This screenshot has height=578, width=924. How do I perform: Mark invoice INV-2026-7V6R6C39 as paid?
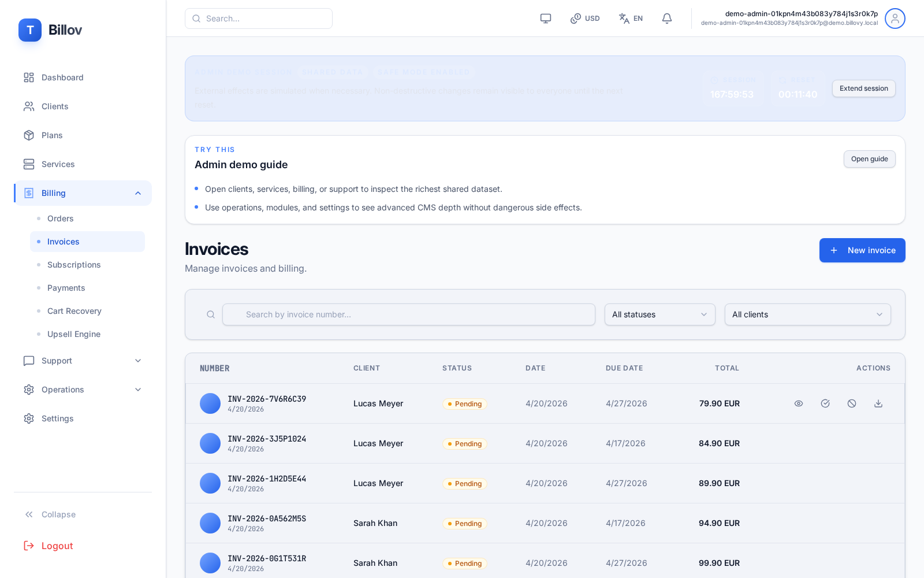(825, 403)
